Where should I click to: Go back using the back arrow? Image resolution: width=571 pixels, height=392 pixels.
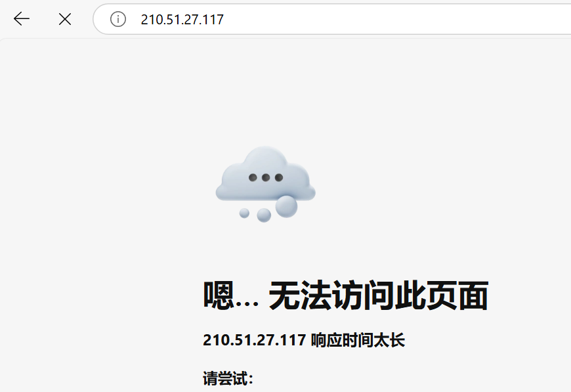click(x=22, y=19)
